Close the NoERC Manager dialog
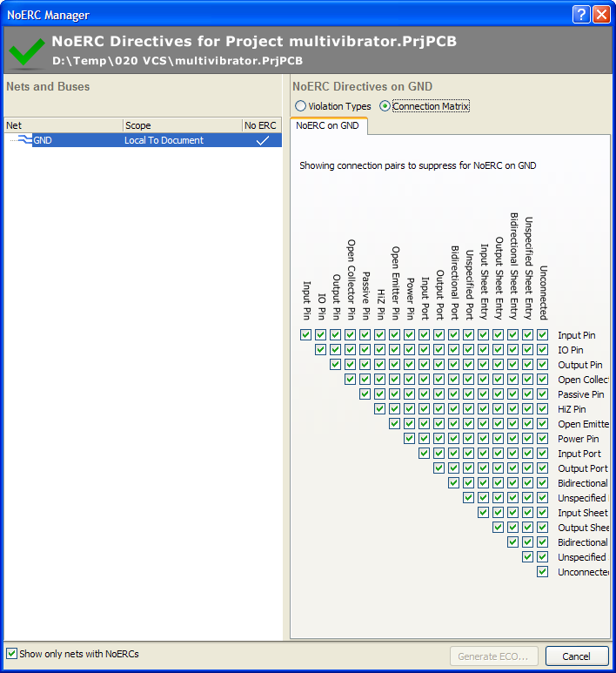The width and height of the screenshot is (616, 673). (602, 15)
